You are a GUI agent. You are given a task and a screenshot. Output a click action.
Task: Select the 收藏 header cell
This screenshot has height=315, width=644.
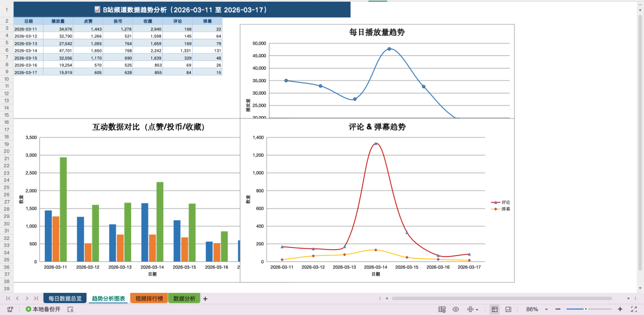point(147,21)
